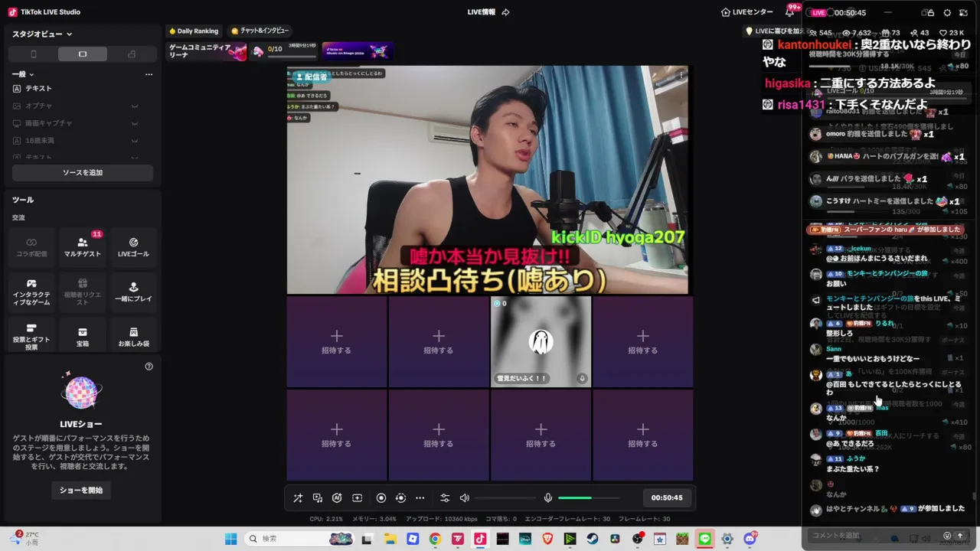The width and height of the screenshot is (980, 551).
Task: Click the Windows Start button
Action: tap(230, 539)
